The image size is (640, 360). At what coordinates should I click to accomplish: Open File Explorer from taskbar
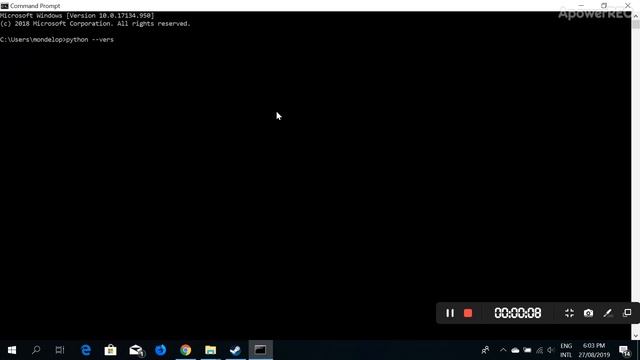coord(211,350)
